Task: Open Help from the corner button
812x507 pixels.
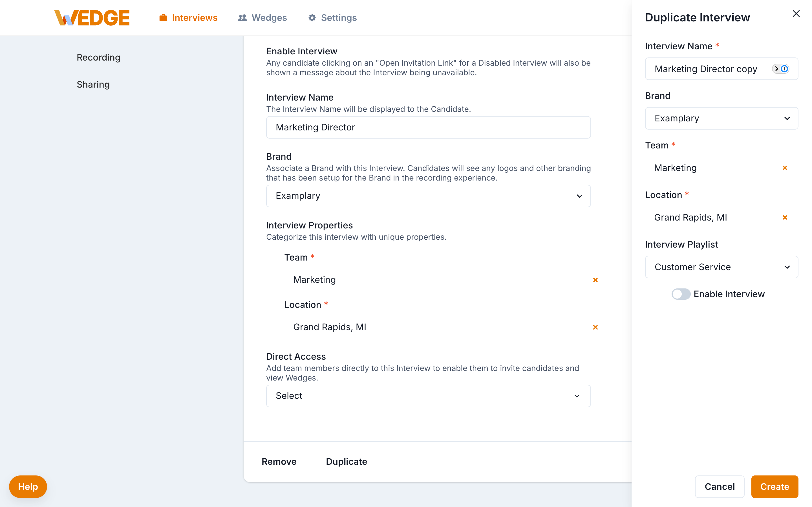Action: click(x=28, y=486)
